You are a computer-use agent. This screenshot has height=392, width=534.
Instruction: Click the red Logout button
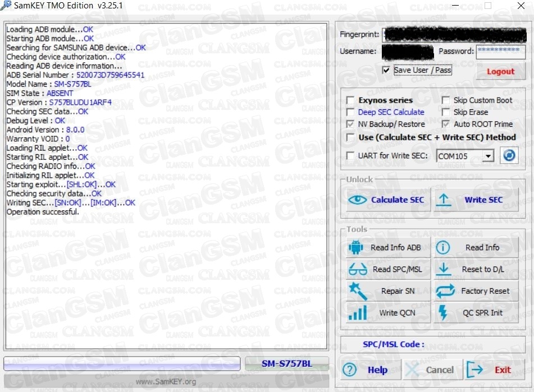(x=500, y=71)
